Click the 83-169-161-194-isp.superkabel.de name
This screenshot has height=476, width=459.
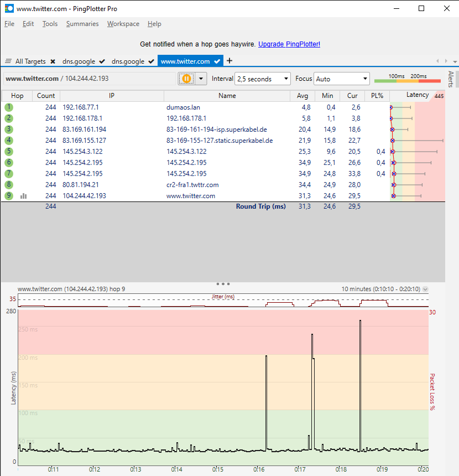click(x=217, y=130)
